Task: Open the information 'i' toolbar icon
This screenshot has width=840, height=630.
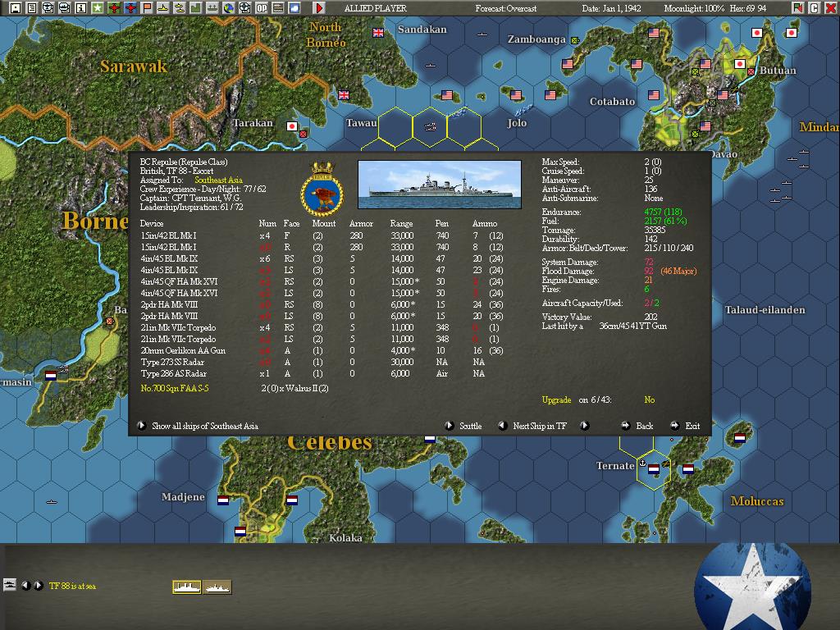Action: 81,7
